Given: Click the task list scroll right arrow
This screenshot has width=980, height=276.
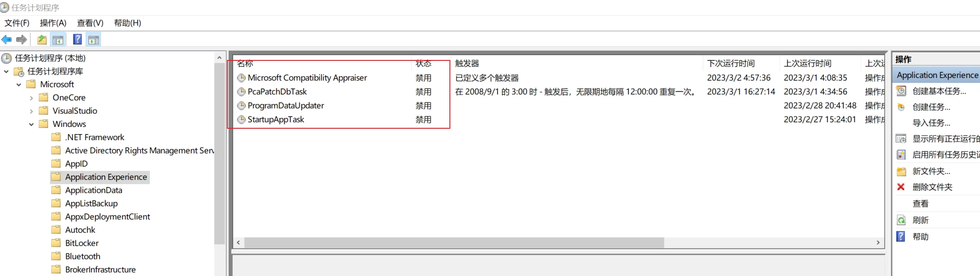Looking at the screenshot, I should point(878,242).
